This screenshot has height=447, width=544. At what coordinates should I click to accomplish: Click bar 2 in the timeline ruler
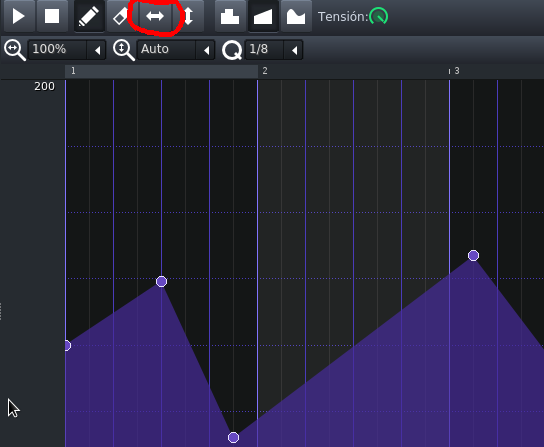265,71
